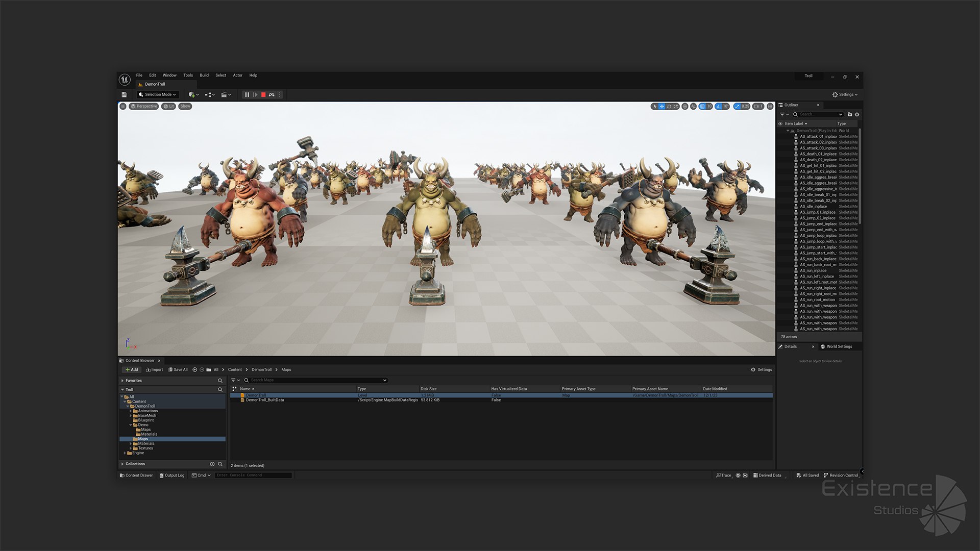
Task: Select the scale transform tool
Action: click(676, 107)
